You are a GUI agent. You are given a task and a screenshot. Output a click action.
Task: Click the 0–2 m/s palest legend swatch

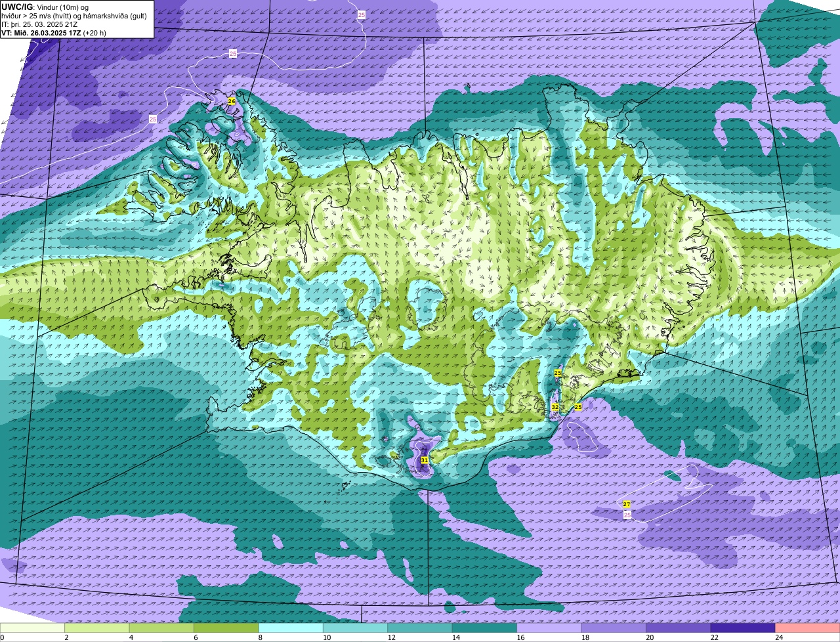pyautogui.click(x=32, y=628)
